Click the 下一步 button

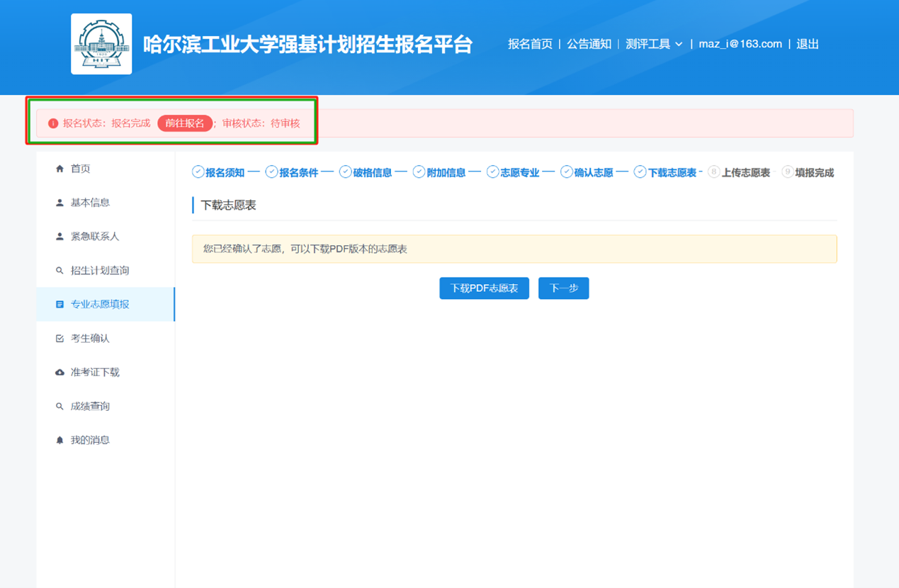tap(564, 288)
